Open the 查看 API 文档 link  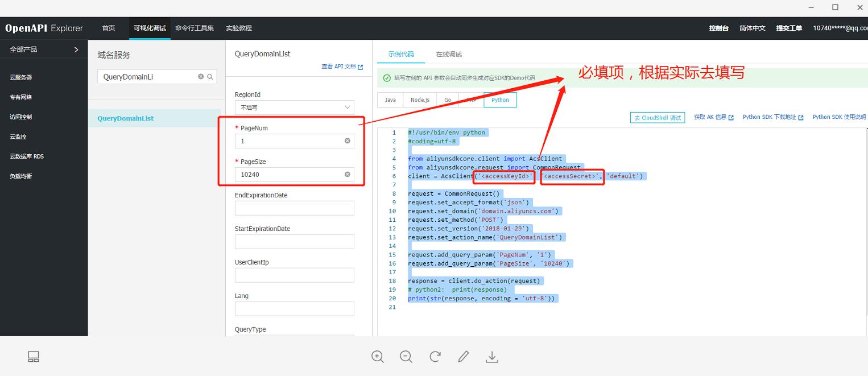click(342, 67)
